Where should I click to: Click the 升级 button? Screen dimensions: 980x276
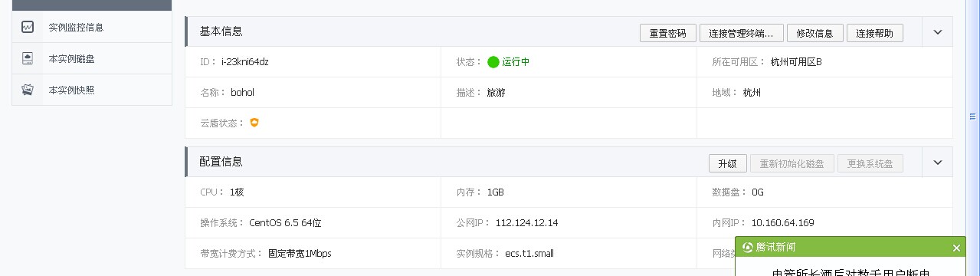pyautogui.click(x=728, y=163)
